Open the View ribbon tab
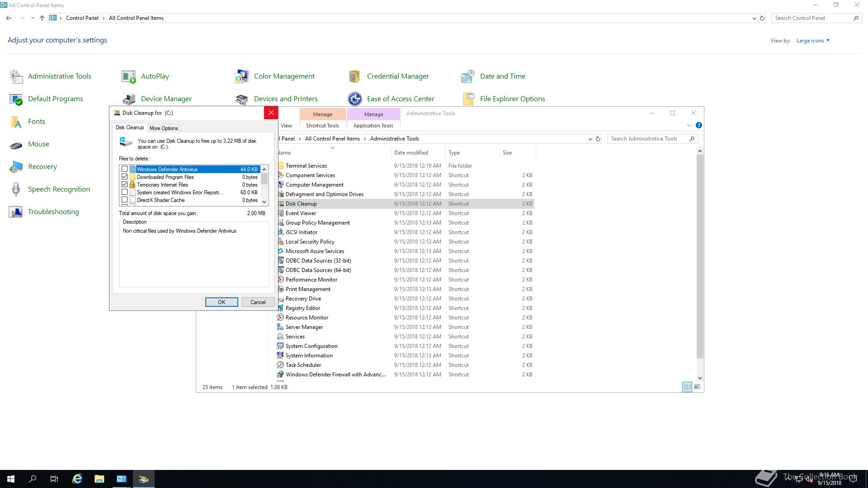Image resolution: width=868 pixels, height=488 pixels. click(x=287, y=126)
